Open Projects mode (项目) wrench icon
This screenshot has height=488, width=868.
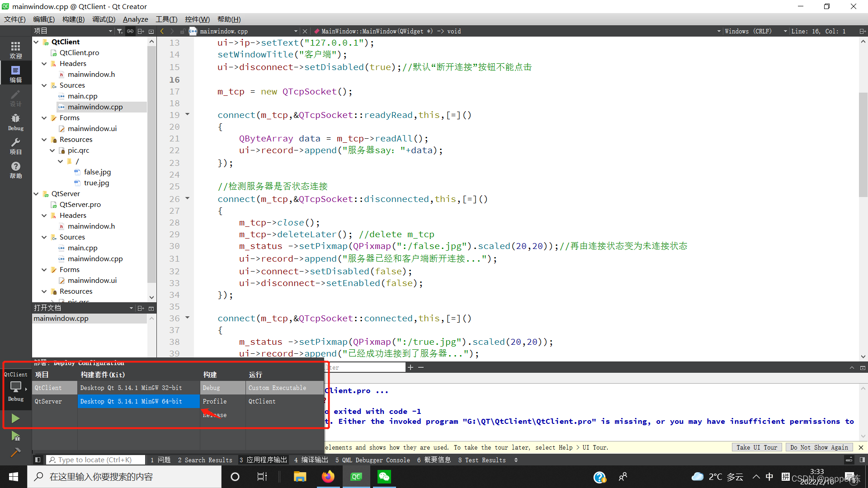click(16, 146)
